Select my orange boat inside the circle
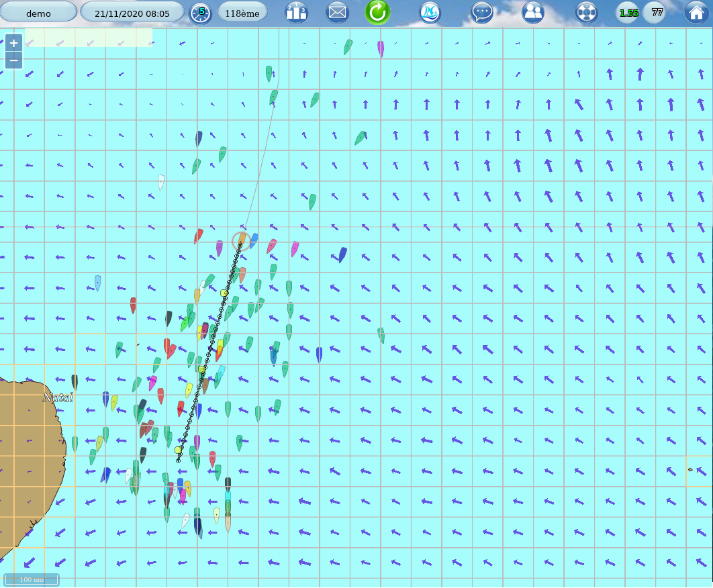The width and height of the screenshot is (713, 588). (242, 239)
